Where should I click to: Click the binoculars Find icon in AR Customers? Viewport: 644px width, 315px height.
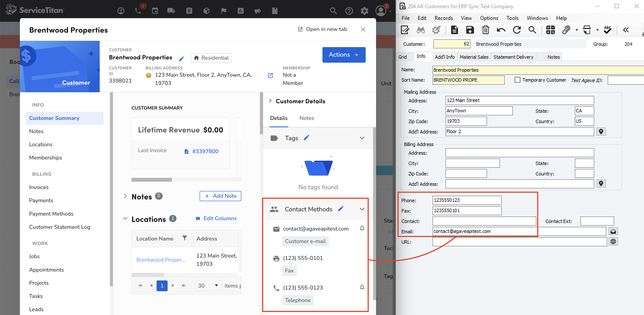[421, 30]
